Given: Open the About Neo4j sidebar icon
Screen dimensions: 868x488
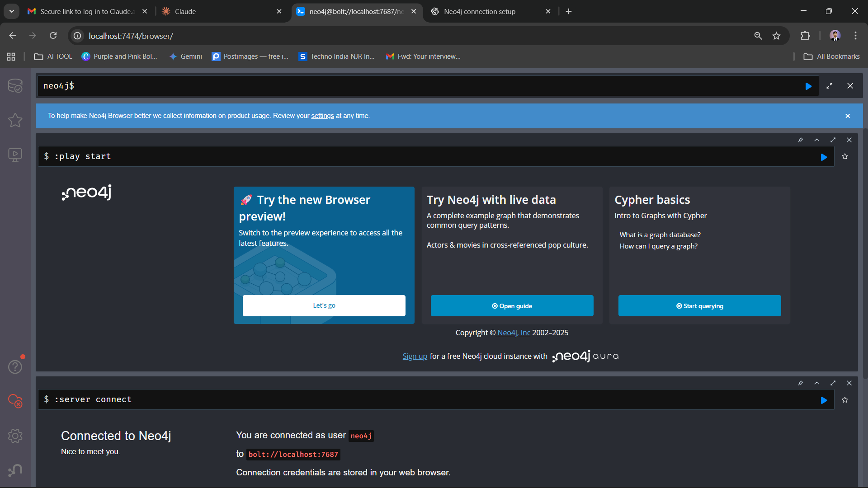Looking at the screenshot, I should tap(15, 470).
